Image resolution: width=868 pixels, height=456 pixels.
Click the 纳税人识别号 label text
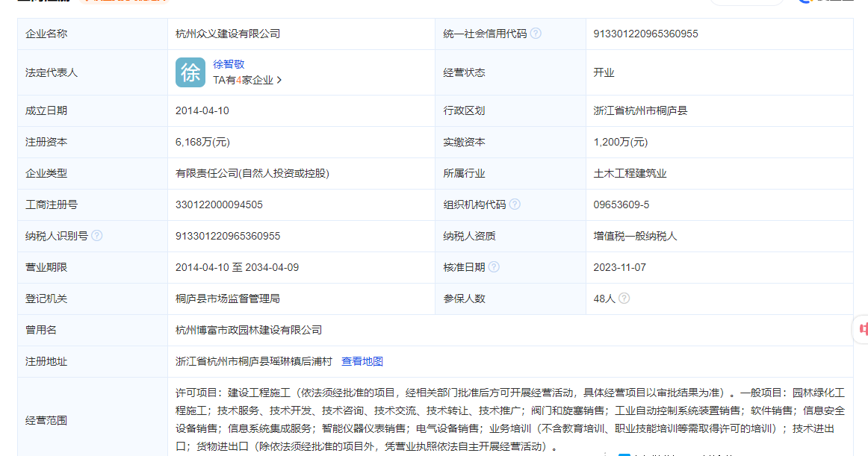57,236
